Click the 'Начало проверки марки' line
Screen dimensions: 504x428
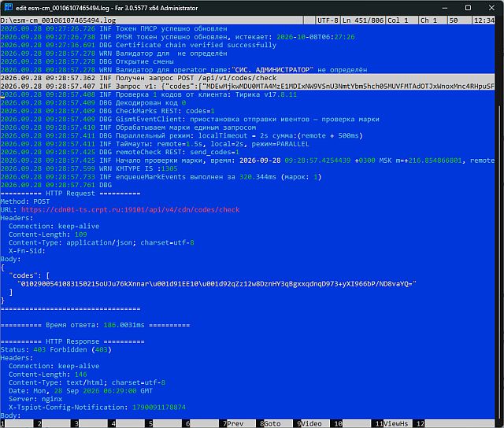[247, 160]
